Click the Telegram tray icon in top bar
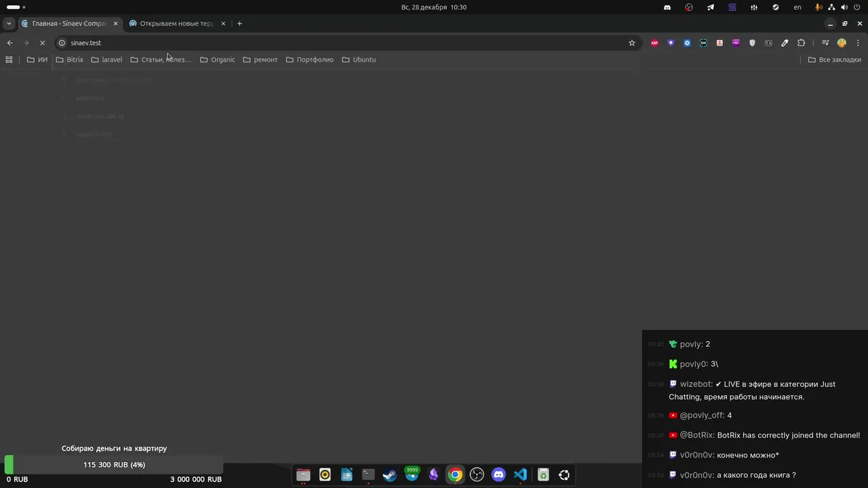This screenshot has width=868, height=488. tap(711, 7)
